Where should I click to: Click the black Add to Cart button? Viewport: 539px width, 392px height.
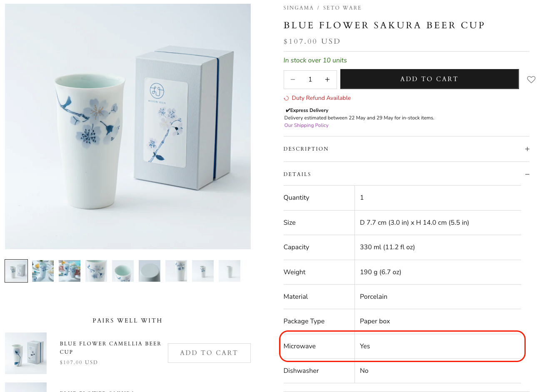tap(429, 79)
